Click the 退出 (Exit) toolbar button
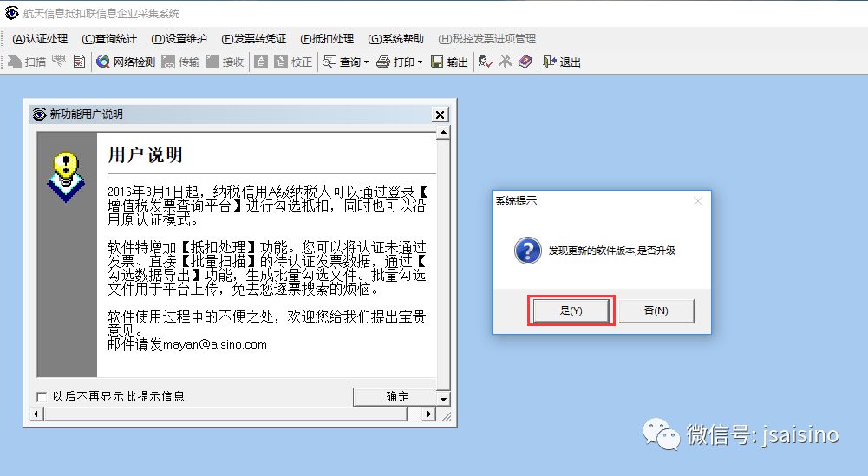The width and height of the screenshot is (868, 476). pyautogui.click(x=561, y=62)
